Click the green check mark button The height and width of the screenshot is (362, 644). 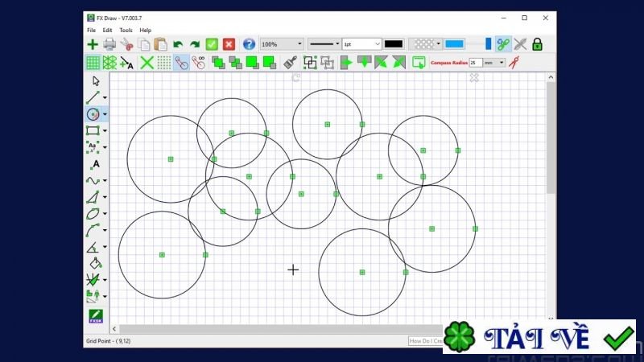(x=212, y=44)
